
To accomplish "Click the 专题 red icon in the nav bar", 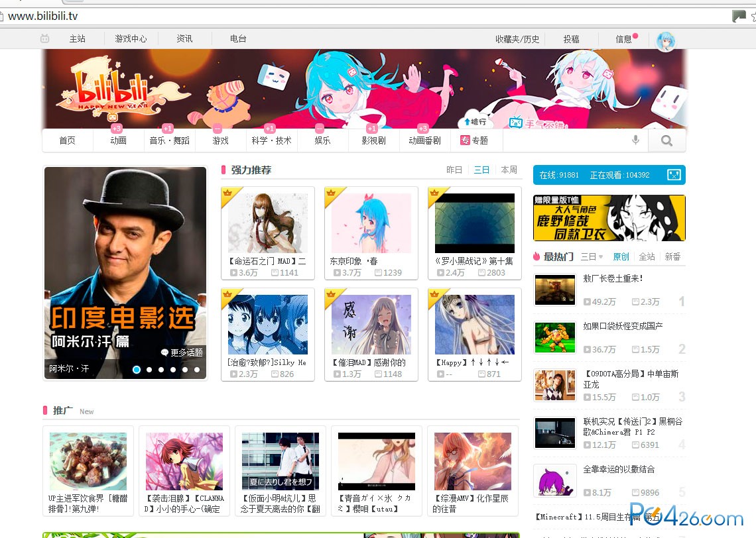I will [465, 140].
